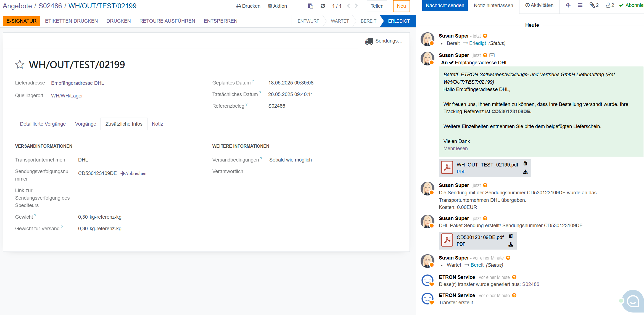Click the three-line list icon in chatter
The image size is (644, 315).
click(x=580, y=5)
